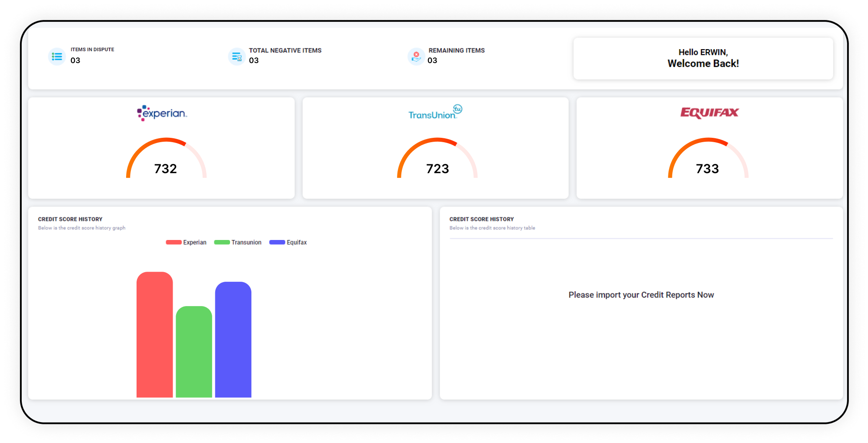This screenshot has width=868, height=443.
Task: Click the Equifax 733 score gauge
Action: click(x=708, y=160)
